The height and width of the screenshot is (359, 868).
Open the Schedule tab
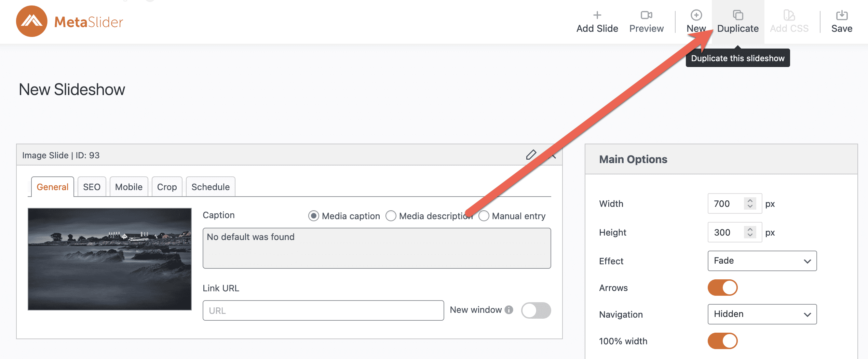pyautogui.click(x=210, y=187)
